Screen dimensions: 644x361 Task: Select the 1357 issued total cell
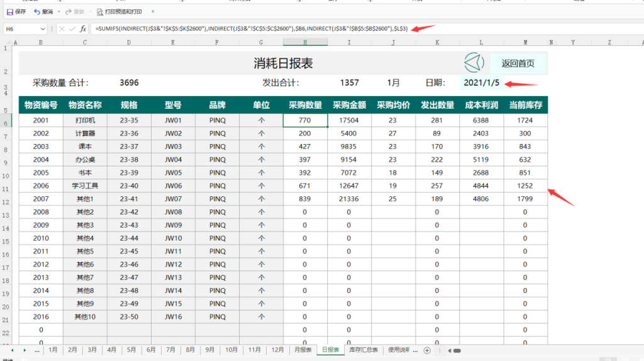pyautogui.click(x=350, y=82)
